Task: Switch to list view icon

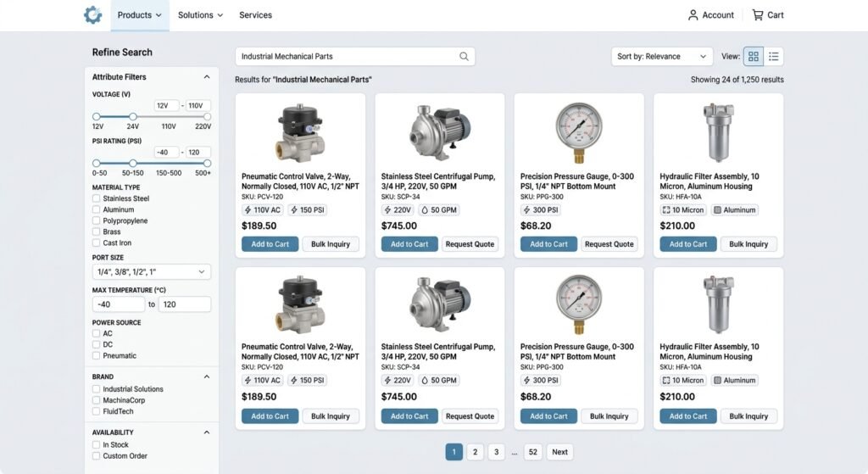Action: [773, 57]
